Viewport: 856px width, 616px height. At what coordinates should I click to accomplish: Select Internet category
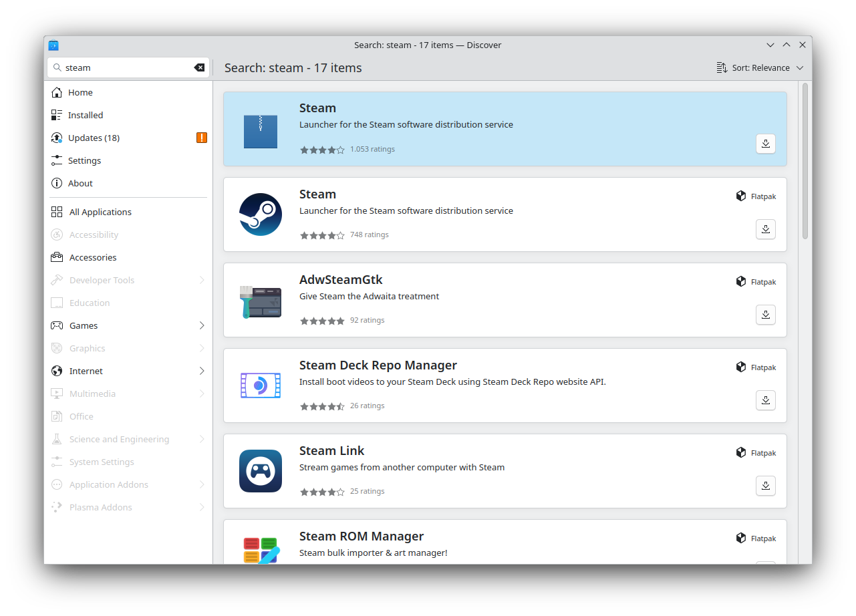pyautogui.click(x=128, y=371)
